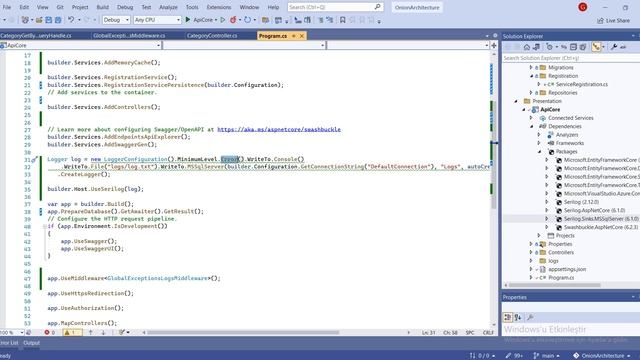Open the Build menu

pyautogui.click(x=102, y=7)
